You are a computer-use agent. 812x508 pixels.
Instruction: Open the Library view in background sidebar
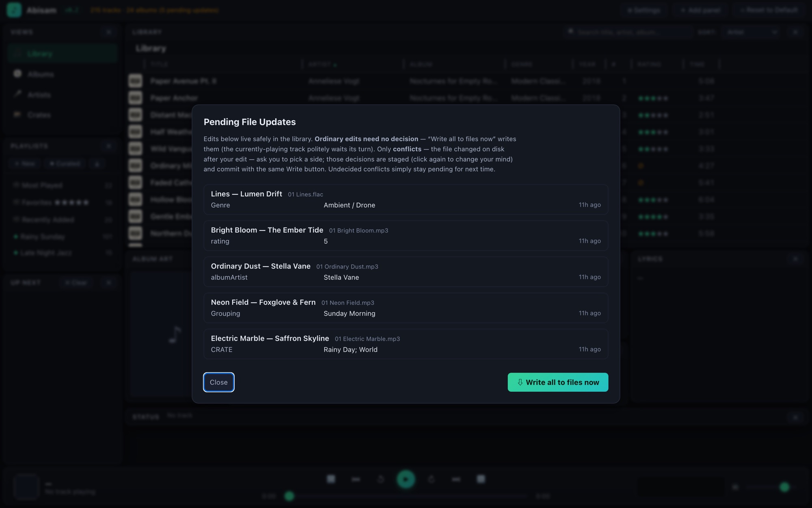62,54
